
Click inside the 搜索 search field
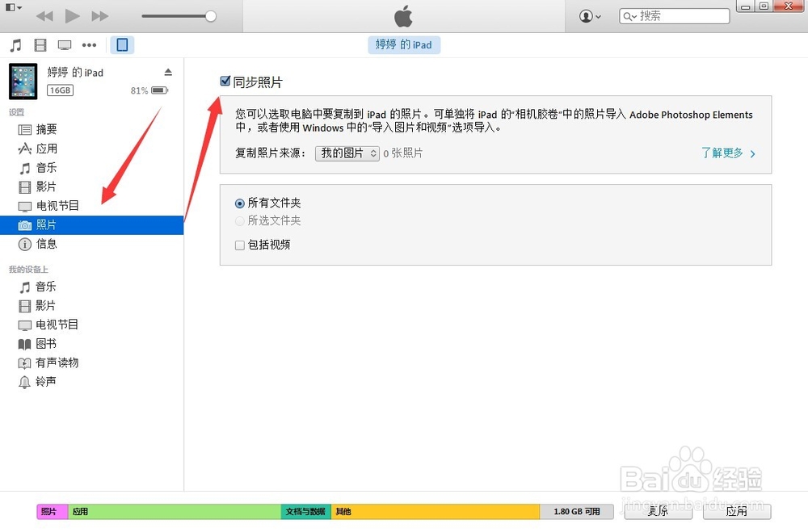[683, 15]
